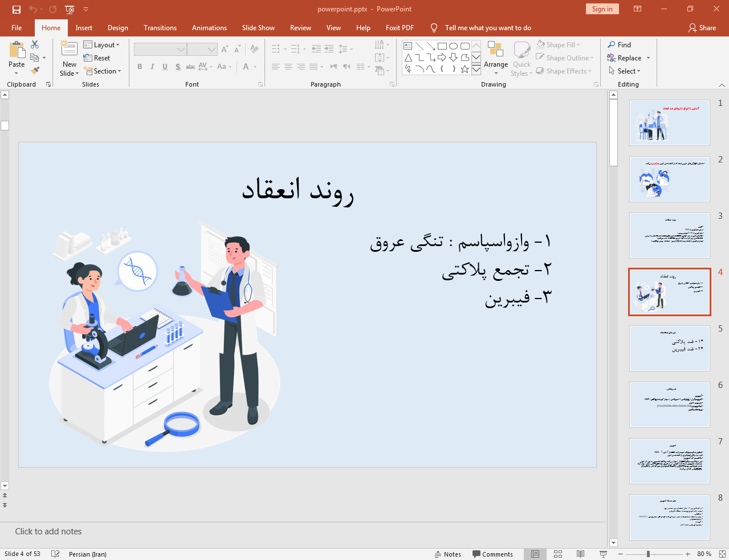729x560 pixels.
Task: Click the Paste clipboard icon
Action: coord(17,51)
